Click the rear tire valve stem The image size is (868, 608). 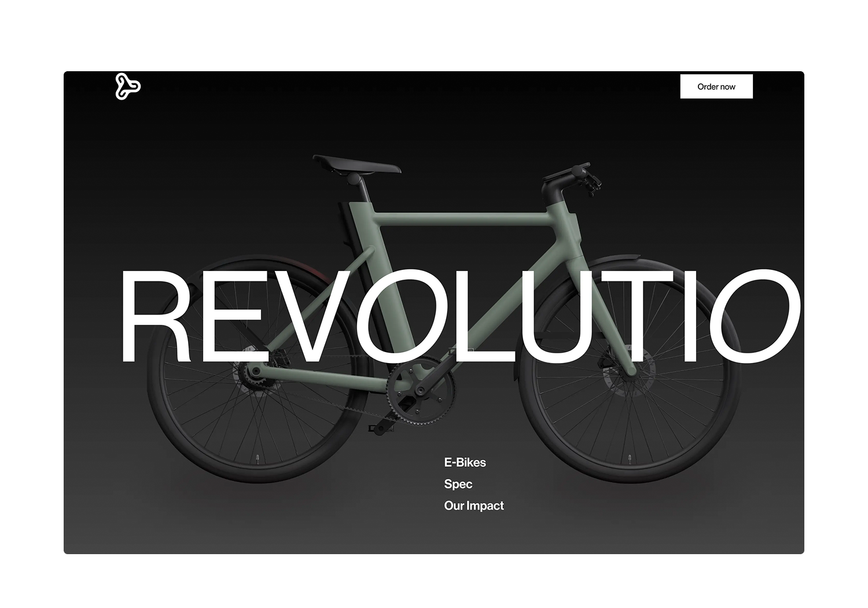pos(258,461)
